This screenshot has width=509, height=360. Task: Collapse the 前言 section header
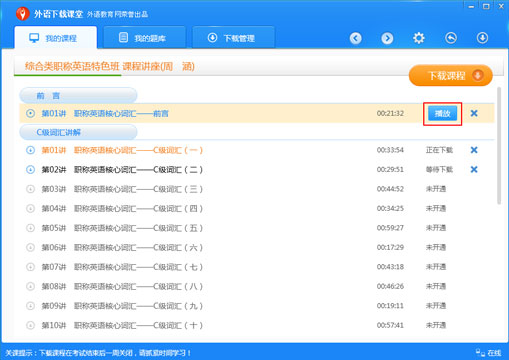(x=78, y=96)
